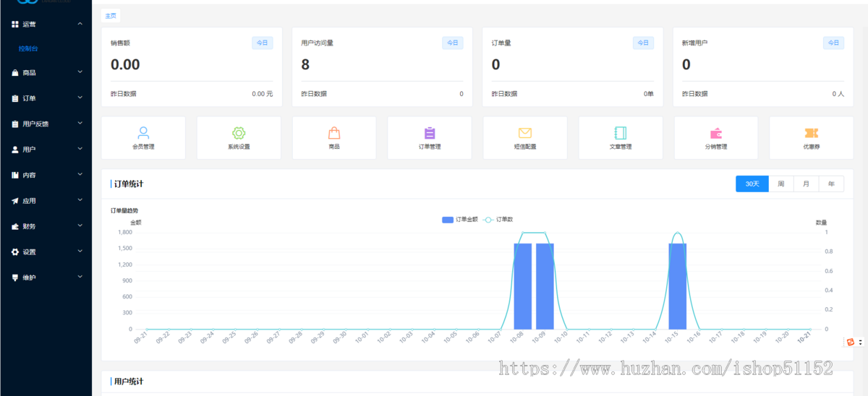Click the 设置 gear icon in sidebar
Viewport: 868px width, 396px height.
(15, 252)
